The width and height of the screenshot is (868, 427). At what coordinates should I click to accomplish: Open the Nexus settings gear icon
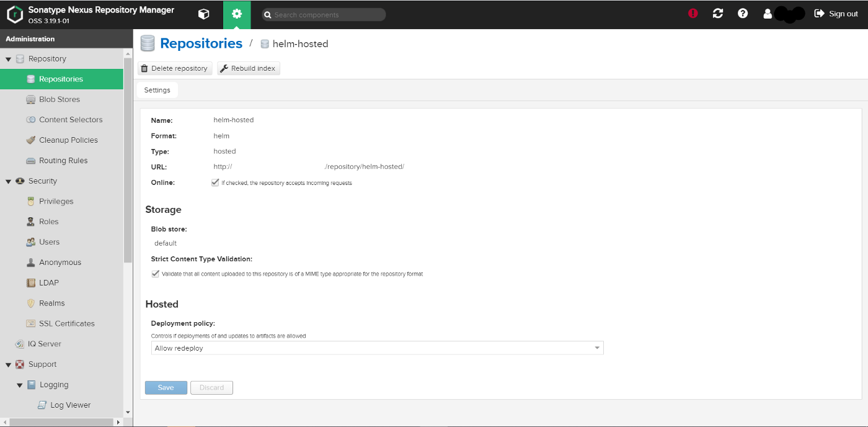(x=236, y=13)
